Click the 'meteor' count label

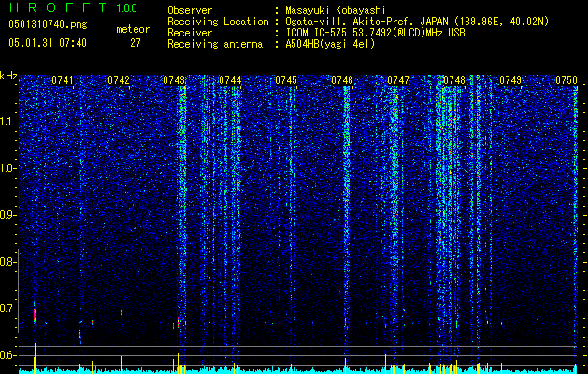coord(133,29)
